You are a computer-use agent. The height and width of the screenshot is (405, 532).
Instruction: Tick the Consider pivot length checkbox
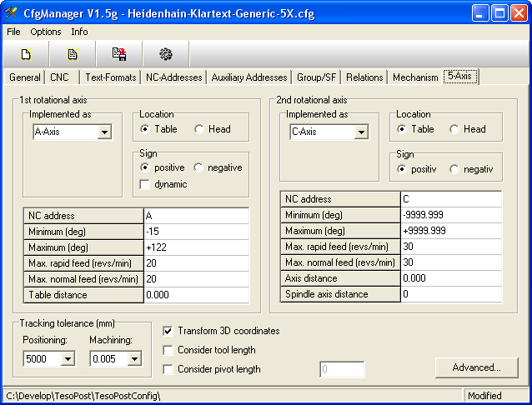pos(168,369)
